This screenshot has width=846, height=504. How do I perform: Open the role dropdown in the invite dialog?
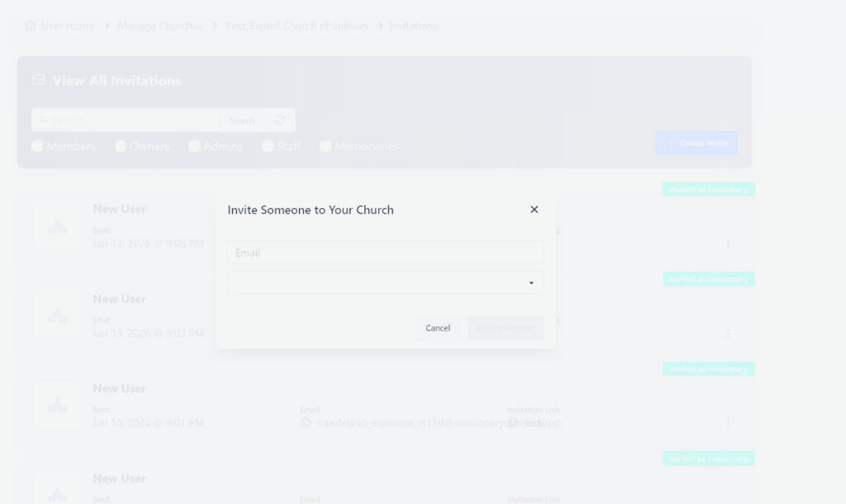point(531,283)
